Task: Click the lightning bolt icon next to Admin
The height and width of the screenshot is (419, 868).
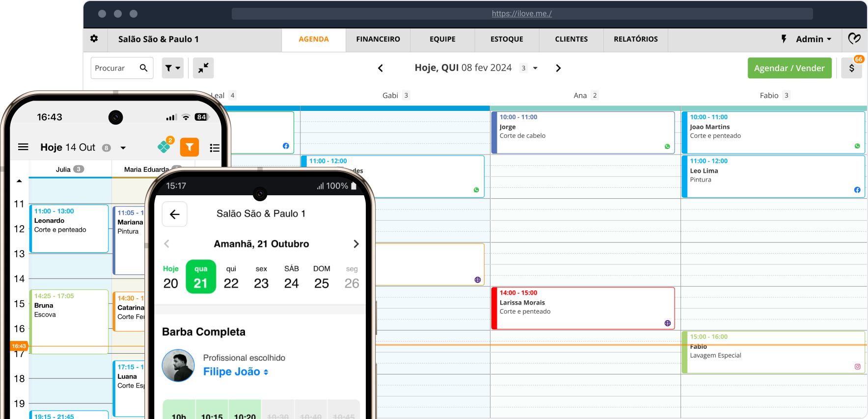Action: click(x=784, y=39)
